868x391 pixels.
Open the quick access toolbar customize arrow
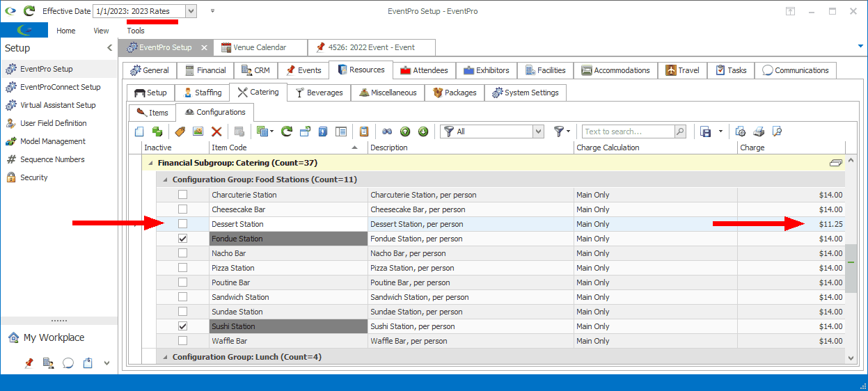click(x=212, y=11)
